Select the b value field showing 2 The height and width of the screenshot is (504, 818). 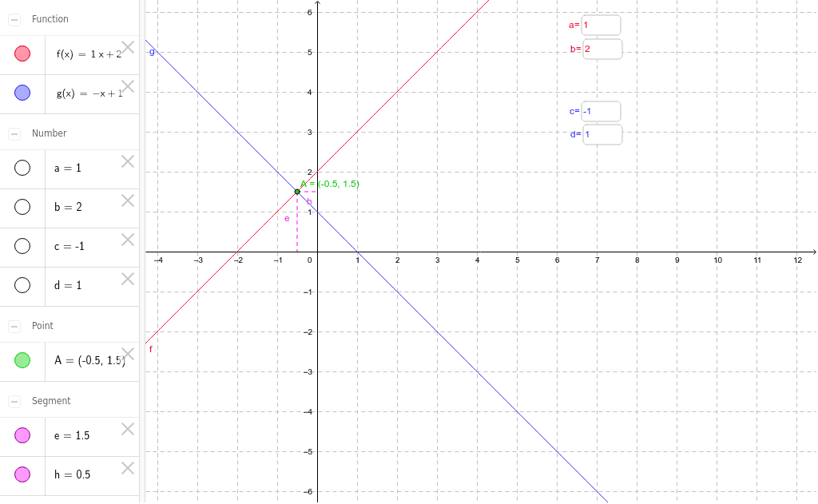click(x=602, y=49)
